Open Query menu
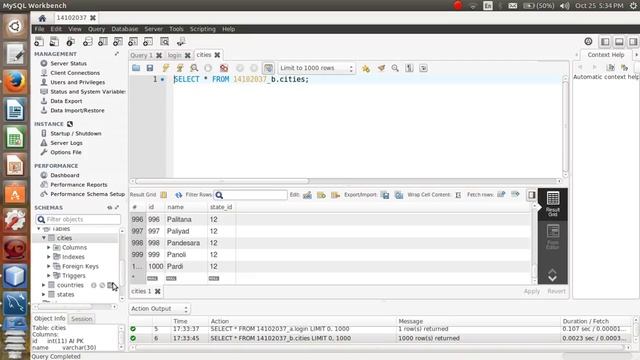Screen dimensions: 640x360 click(96, 29)
